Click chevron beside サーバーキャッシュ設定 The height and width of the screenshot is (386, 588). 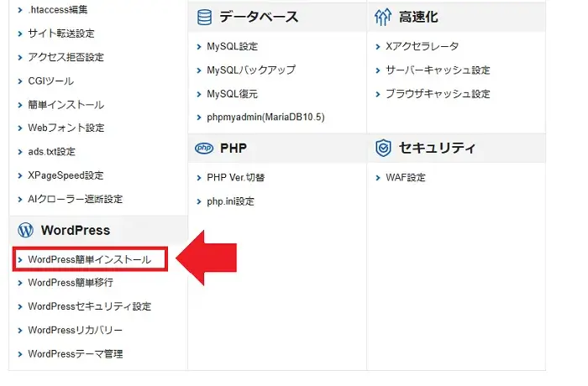pos(378,70)
